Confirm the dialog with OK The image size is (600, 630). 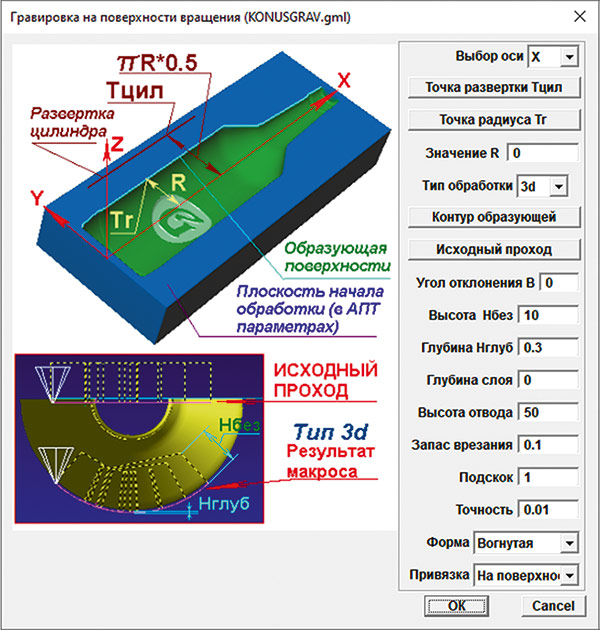click(456, 606)
